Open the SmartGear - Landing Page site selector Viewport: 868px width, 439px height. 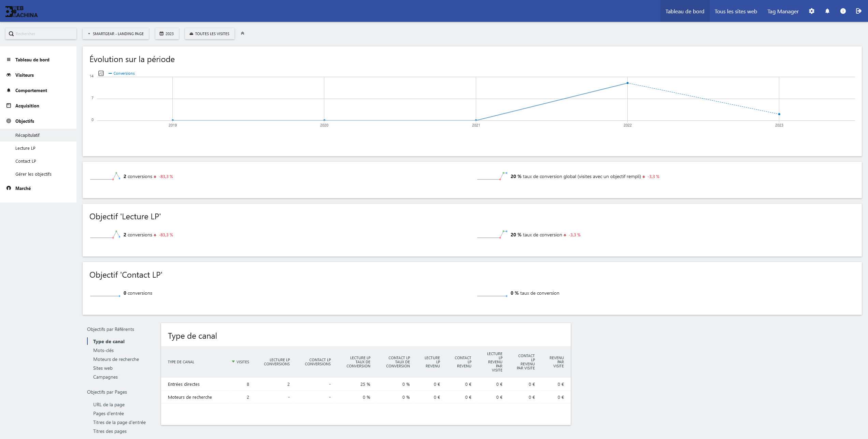click(116, 34)
